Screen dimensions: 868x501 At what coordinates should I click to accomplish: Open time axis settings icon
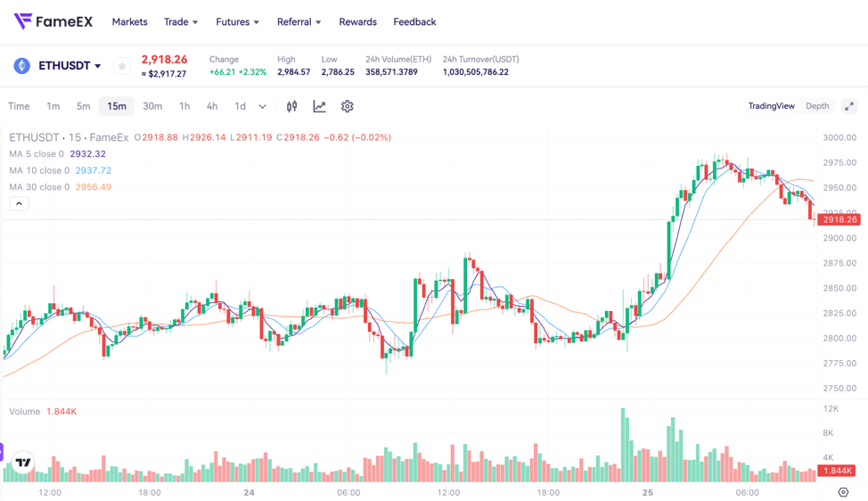tap(843, 492)
